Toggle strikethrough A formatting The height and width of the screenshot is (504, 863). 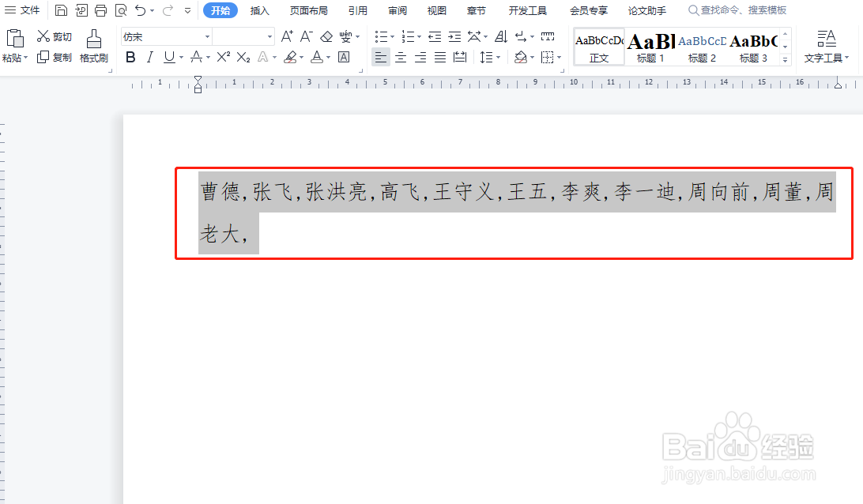[196, 57]
